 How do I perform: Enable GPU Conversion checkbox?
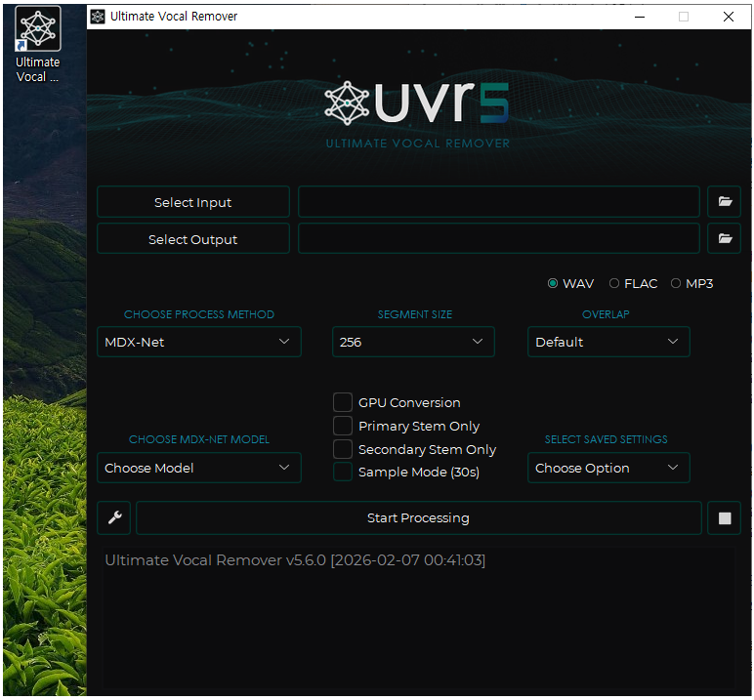coord(343,402)
